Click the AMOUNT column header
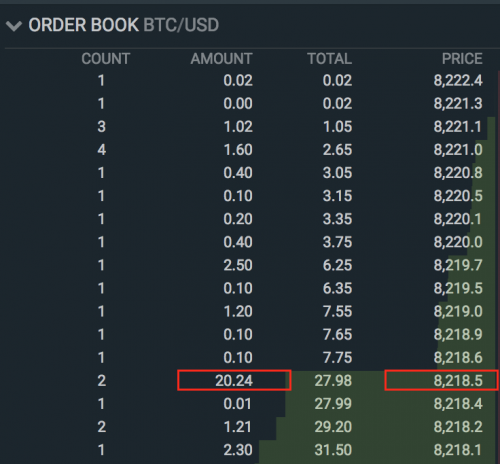This screenshot has width=500, height=464. point(221,59)
